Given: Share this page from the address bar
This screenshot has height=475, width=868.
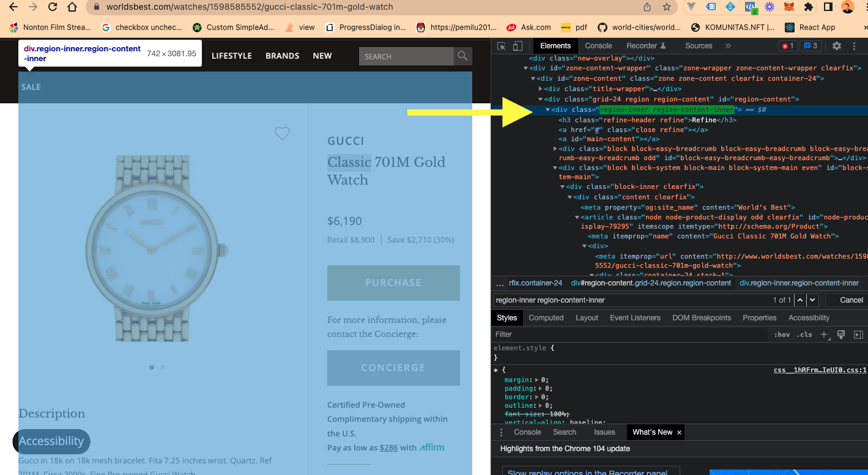Looking at the screenshot, I should (647, 7).
